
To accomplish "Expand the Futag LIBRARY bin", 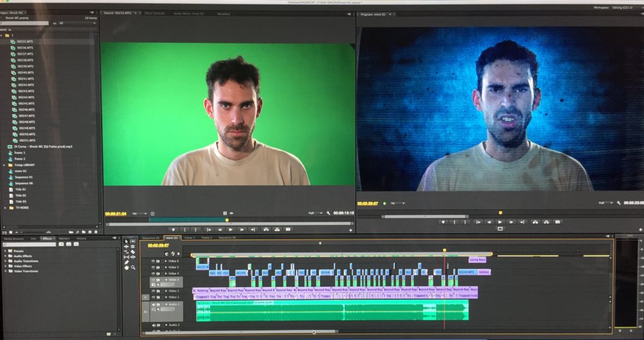I will 4,165.
